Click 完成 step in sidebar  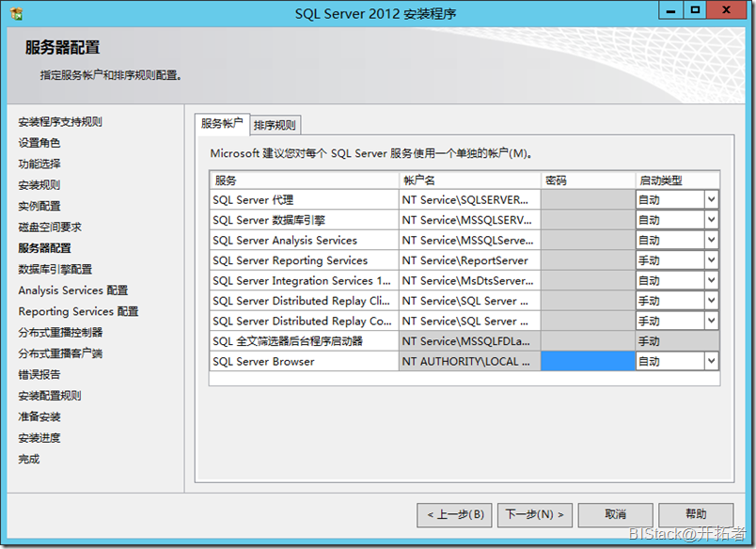(29, 459)
